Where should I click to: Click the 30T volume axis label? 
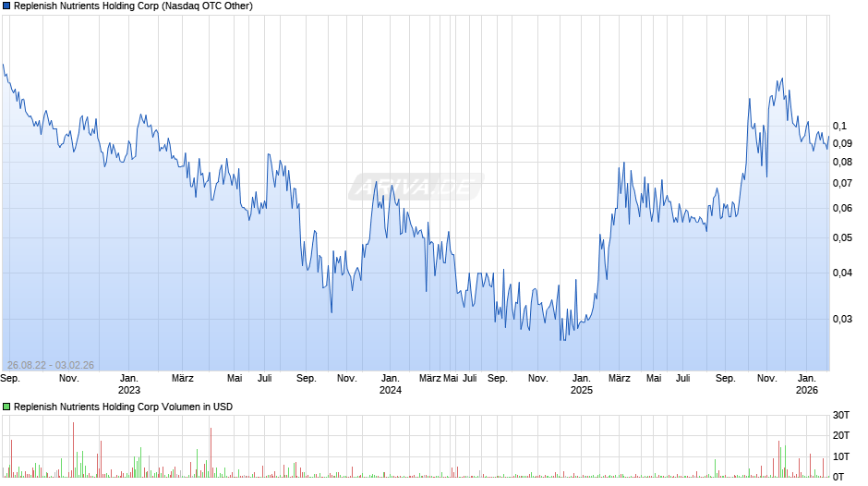tap(841, 416)
